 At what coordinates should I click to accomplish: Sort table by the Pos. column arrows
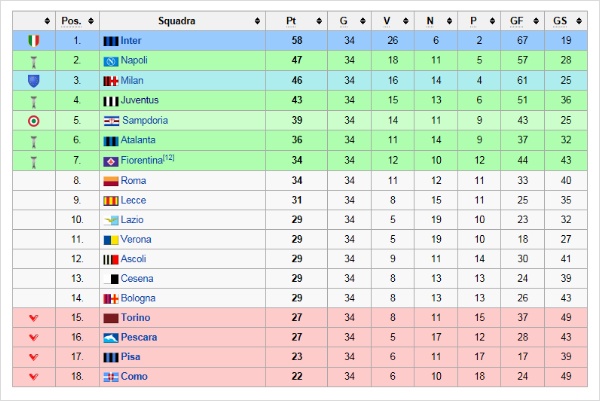(x=91, y=21)
